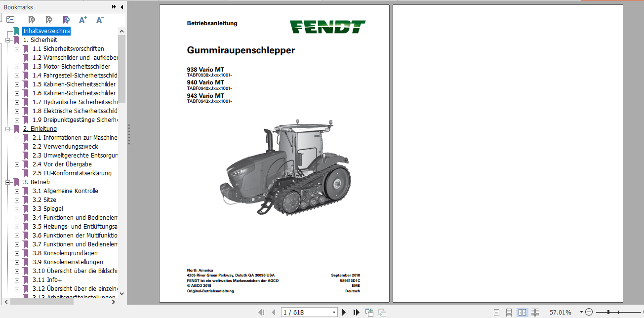Collapse the 2. Einleitung bookmark branch

click(8, 129)
